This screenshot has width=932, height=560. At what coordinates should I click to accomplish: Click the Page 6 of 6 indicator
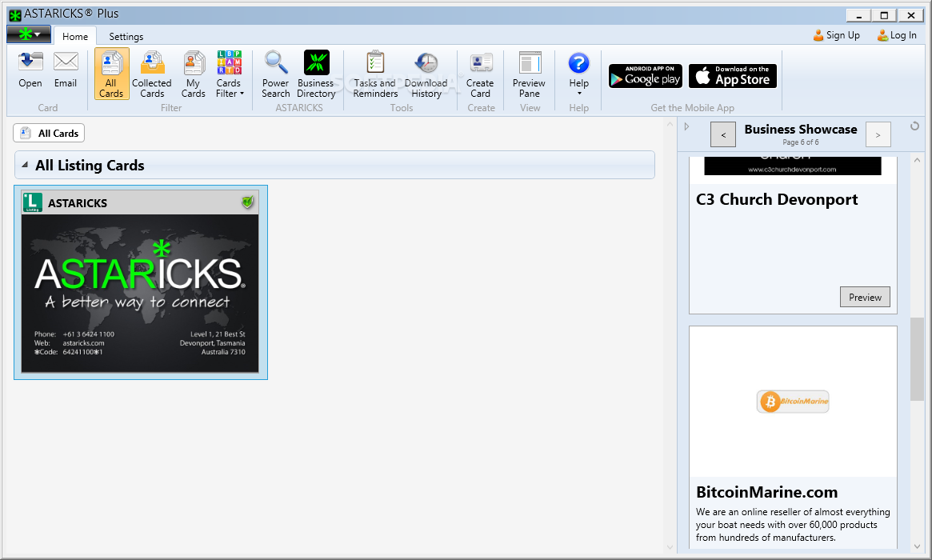coord(801,142)
